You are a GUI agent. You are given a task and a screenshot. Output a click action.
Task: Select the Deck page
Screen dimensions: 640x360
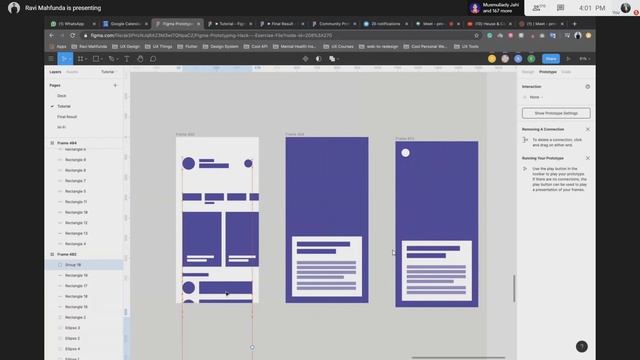[62, 96]
